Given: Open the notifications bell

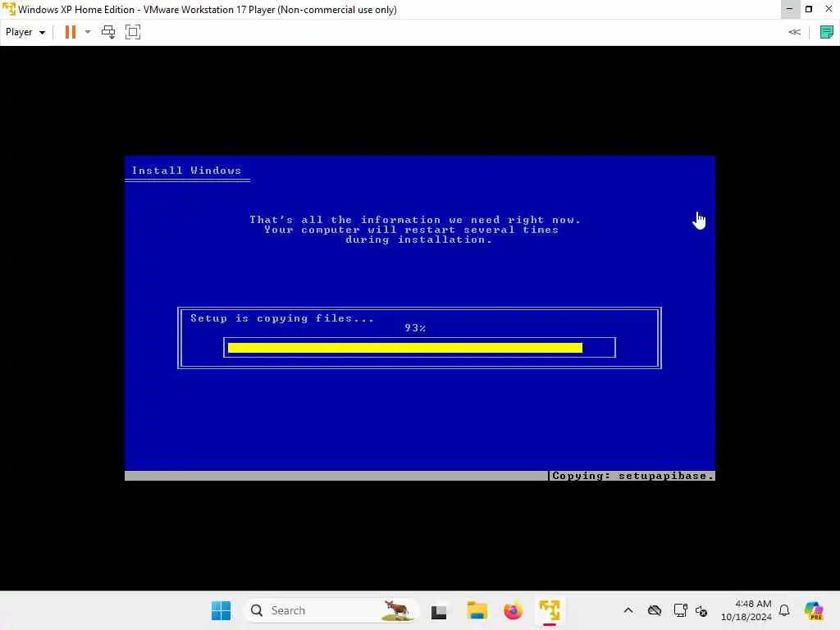Looking at the screenshot, I should (784, 610).
